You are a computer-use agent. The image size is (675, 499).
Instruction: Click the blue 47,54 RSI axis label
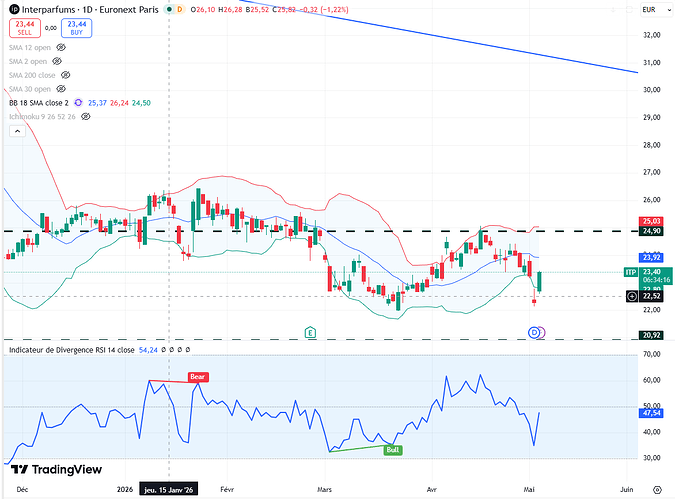[x=651, y=413]
